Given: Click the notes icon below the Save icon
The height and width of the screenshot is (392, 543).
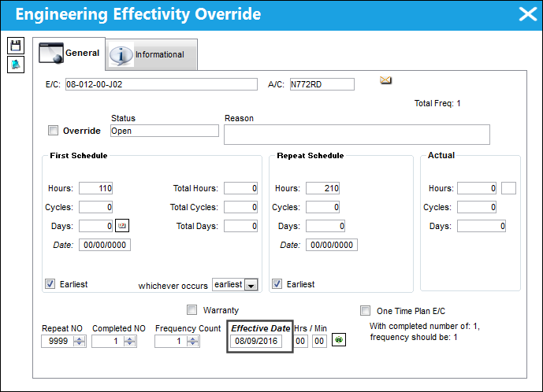Looking at the screenshot, I should coord(16,65).
